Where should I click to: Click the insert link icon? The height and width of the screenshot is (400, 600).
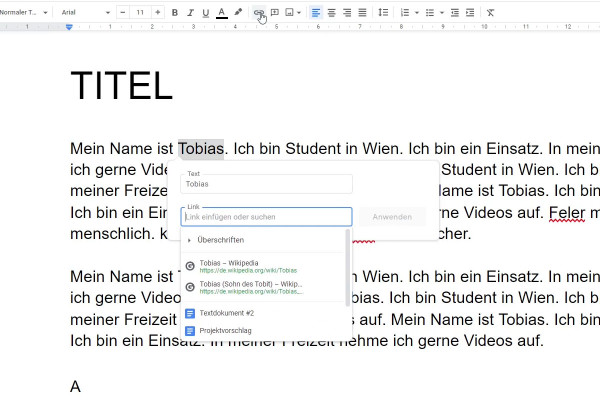259,13
